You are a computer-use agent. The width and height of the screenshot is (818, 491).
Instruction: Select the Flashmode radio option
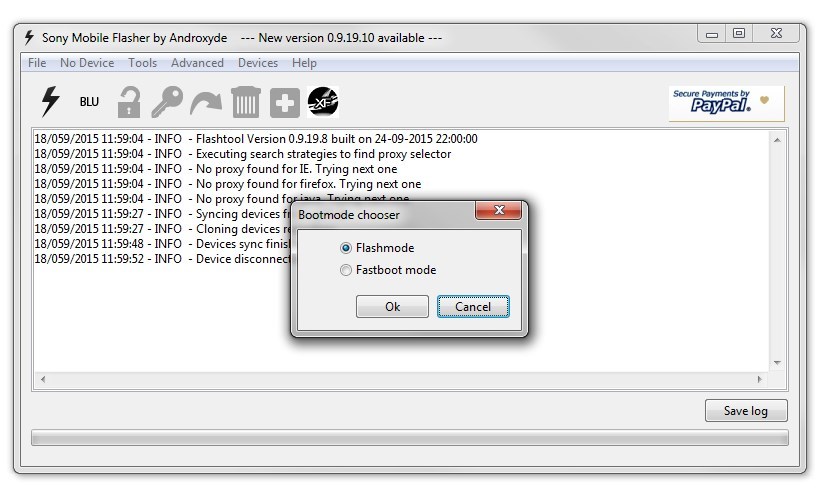point(377,248)
